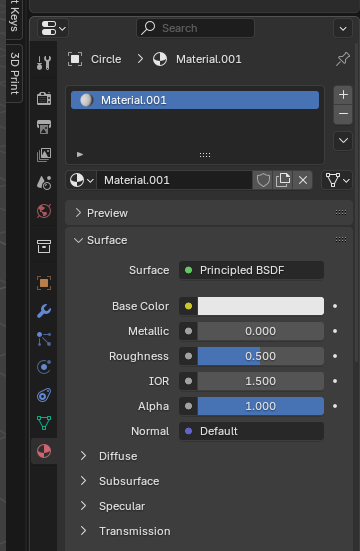
Task: Animate the Alpha property dot
Action: 335,406
